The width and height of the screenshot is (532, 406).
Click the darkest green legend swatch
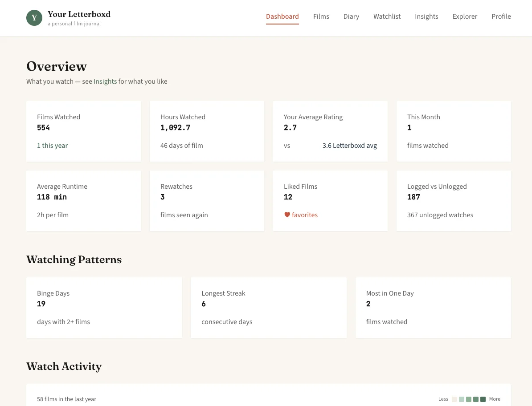(483, 399)
